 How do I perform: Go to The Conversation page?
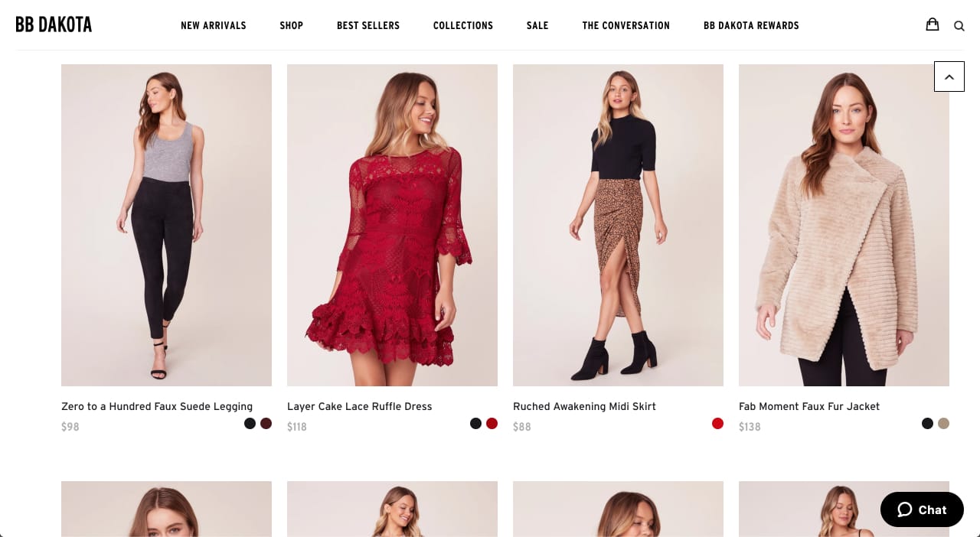pyautogui.click(x=626, y=25)
